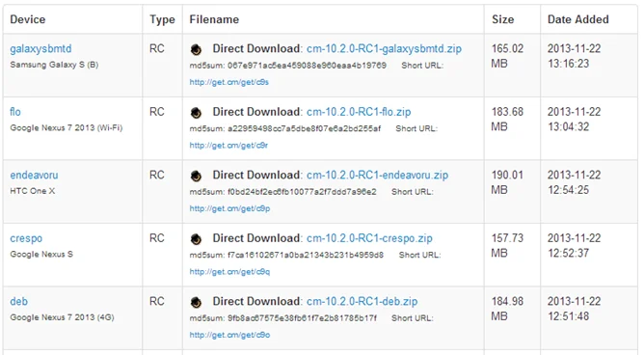Viewport: 644px width, 355px height.
Task: Select the Google Nexus 7 2013 (4G) text
Action: pyautogui.click(x=62, y=317)
